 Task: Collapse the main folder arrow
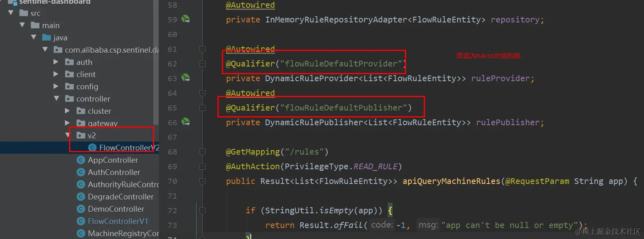[x=22, y=25]
